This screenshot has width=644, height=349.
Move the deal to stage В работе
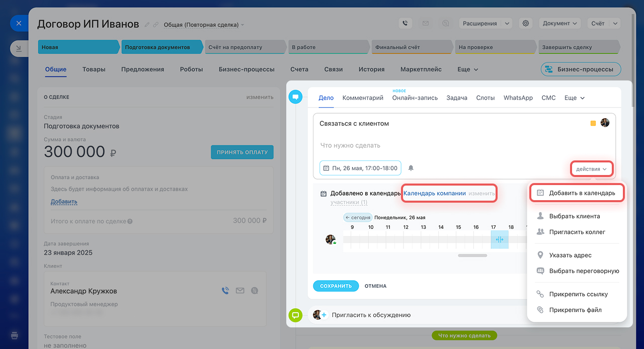coord(328,47)
